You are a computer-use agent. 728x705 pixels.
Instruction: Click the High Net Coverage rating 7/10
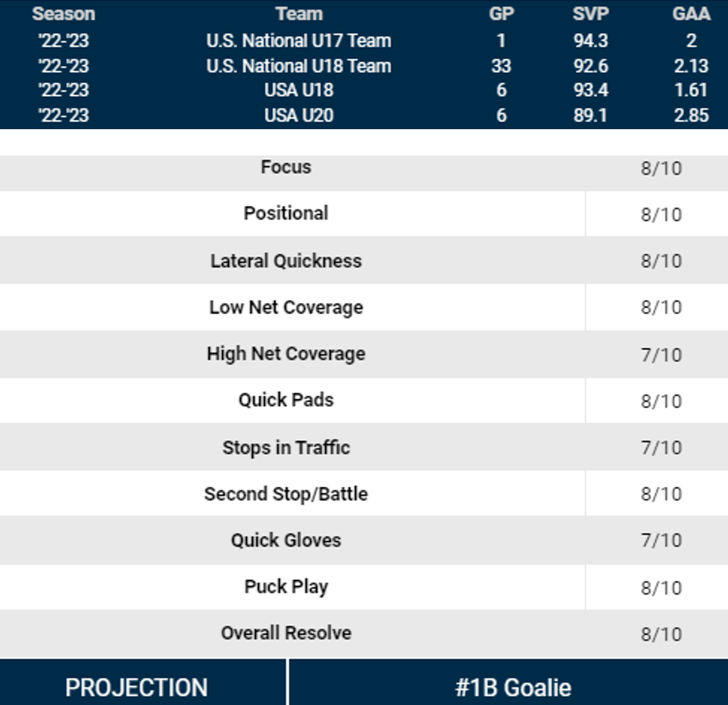tap(661, 355)
